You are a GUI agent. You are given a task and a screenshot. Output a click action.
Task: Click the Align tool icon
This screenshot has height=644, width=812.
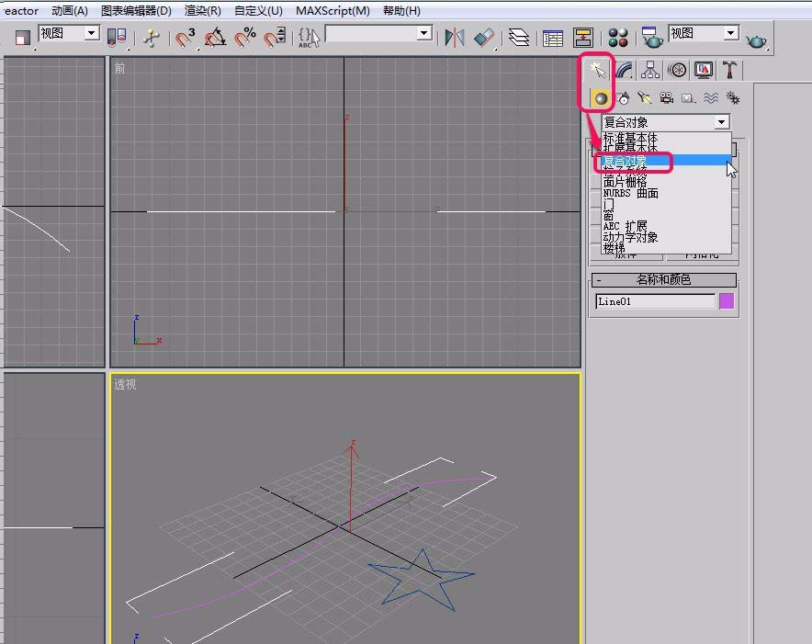(484, 38)
